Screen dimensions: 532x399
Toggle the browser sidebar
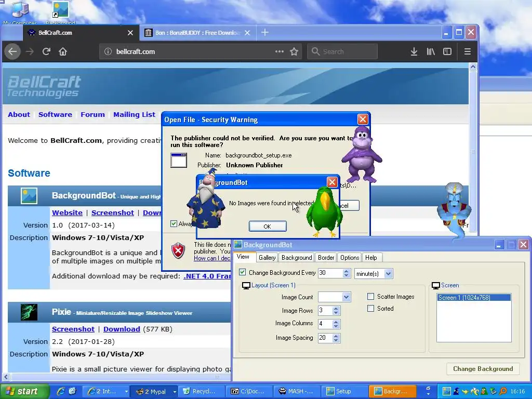click(x=447, y=51)
